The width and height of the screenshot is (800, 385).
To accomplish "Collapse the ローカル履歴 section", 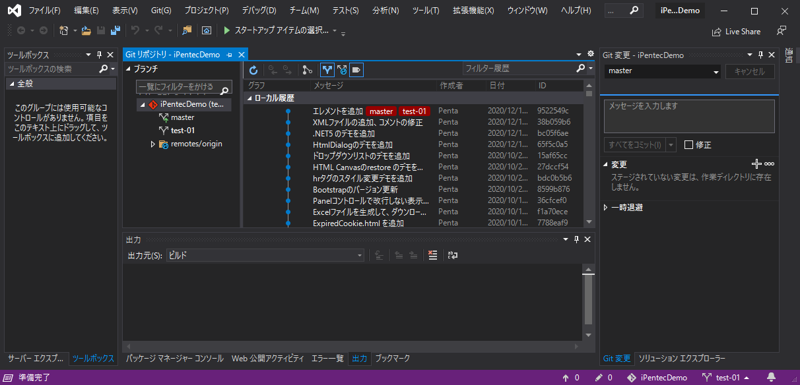I will (249, 98).
